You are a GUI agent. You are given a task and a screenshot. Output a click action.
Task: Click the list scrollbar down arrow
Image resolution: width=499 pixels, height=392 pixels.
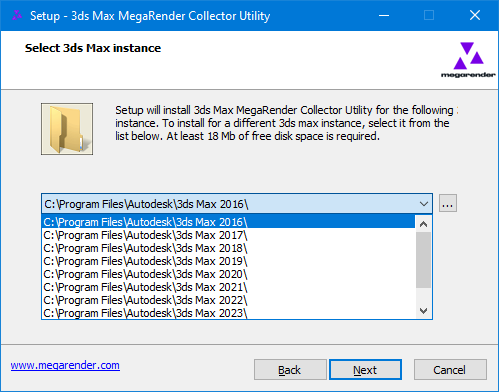(423, 311)
